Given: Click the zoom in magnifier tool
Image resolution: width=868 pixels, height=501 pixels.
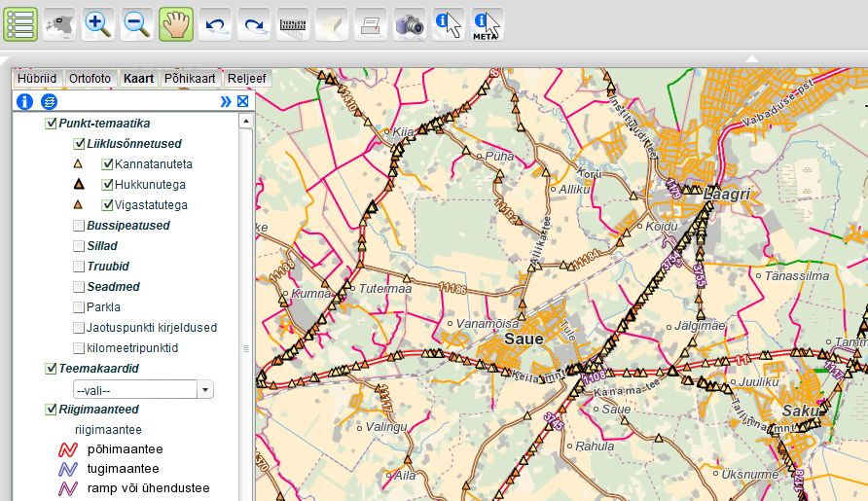Looking at the screenshot, I should pyautogui.click(x=98, y=24).
